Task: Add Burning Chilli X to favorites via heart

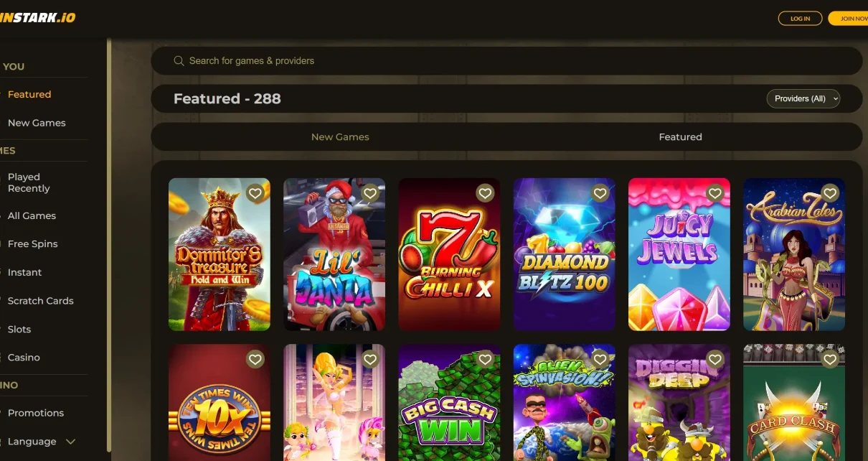Action: tap(486, 193)
